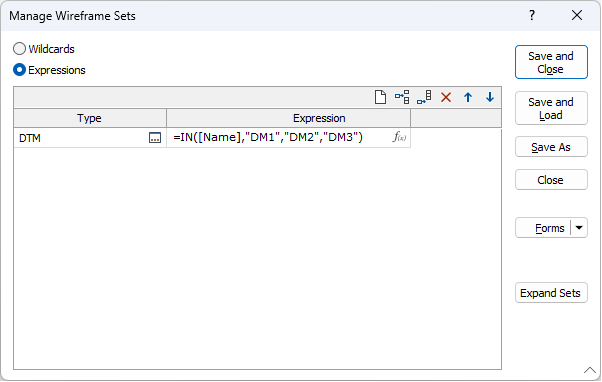The height and width of the screenshot is (382, 602).
Task: Open the expression editor f(x) icon
Action: coord(399,137)
